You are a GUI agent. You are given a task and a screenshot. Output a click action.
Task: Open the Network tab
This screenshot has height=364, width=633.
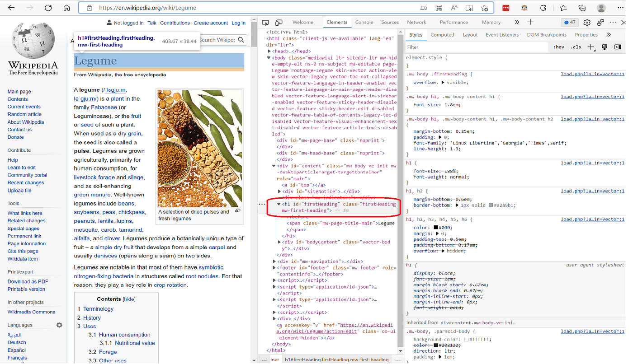(x=416, y=22)
